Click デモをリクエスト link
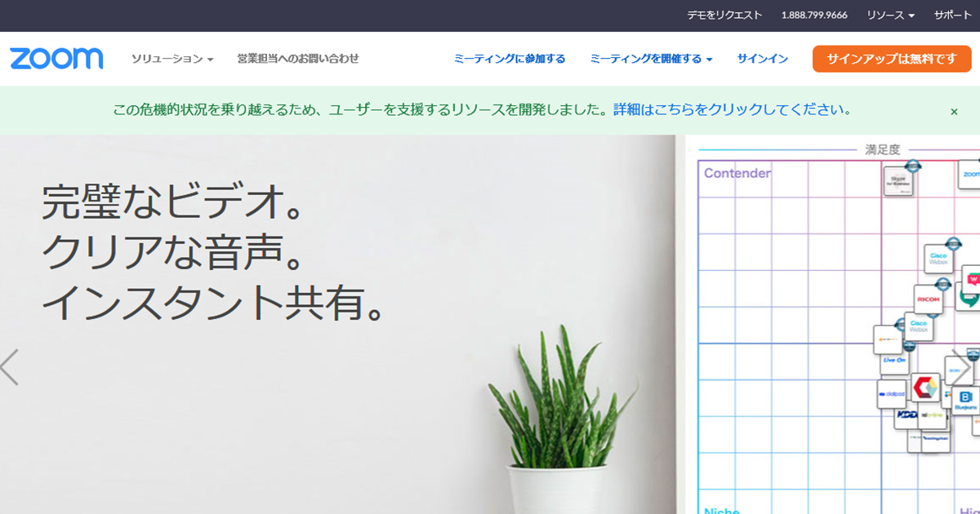980x514 pixels. click(x=724, y=16)
